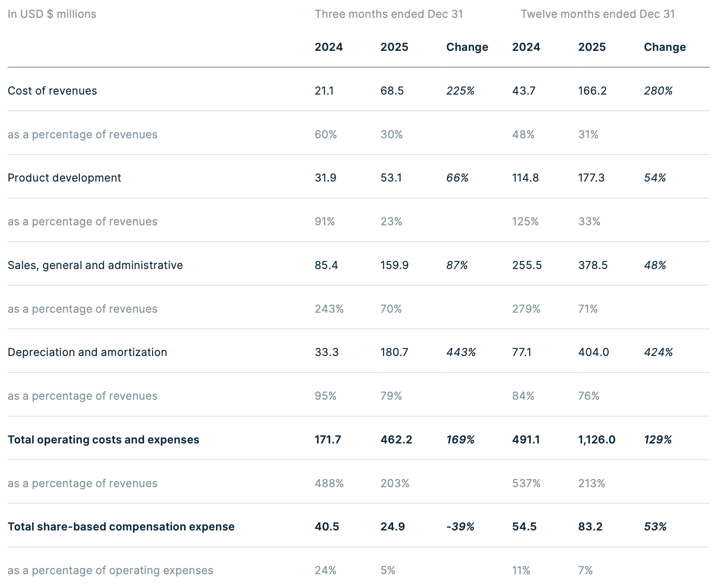Click 'Total share-based compensation expense' label

click(121, 526)
